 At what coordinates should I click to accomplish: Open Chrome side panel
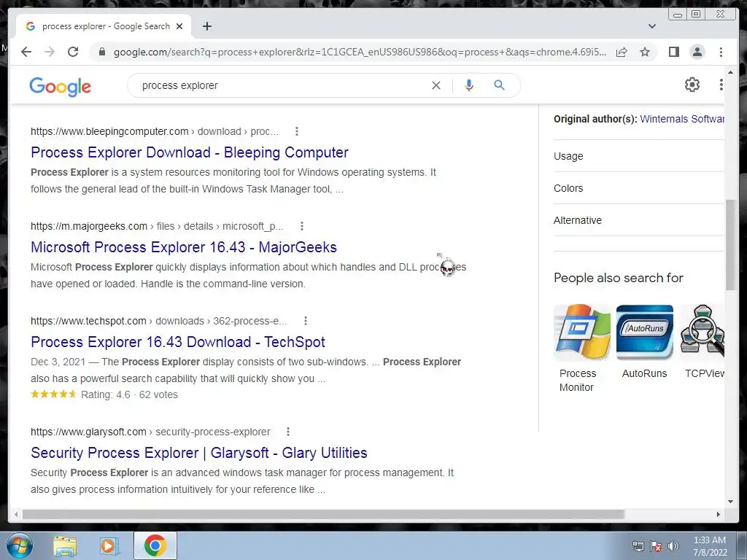coord(673,52)
